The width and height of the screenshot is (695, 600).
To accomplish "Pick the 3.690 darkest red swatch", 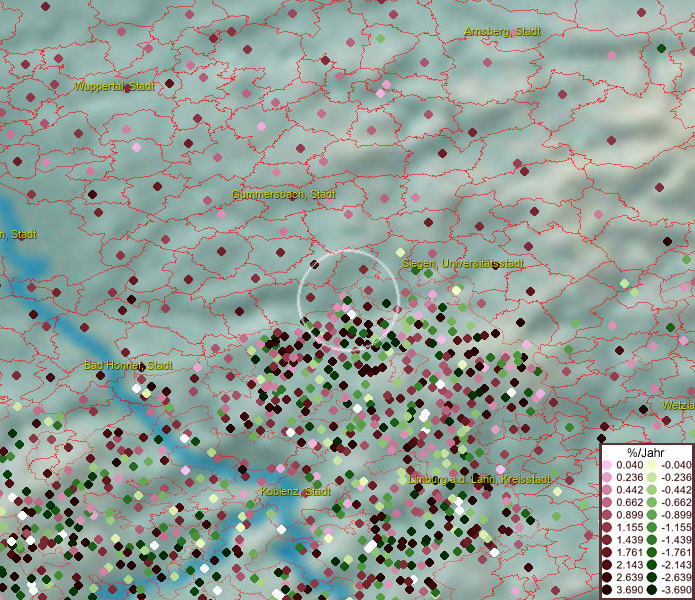I will point(607,590).
